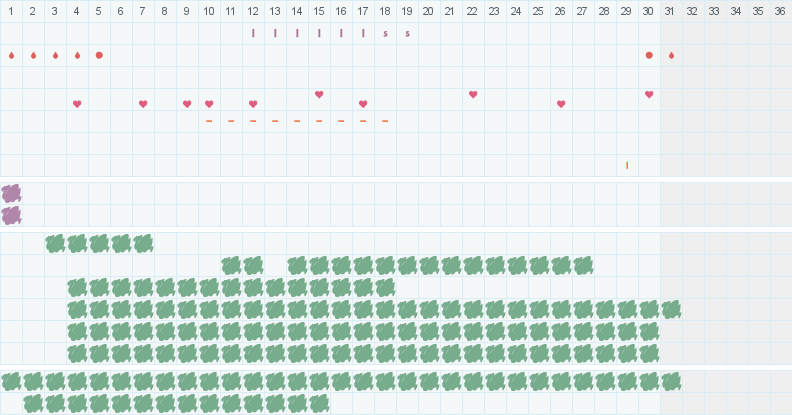Click the blood drop icon on day 1
The image size is (792, 415).
click(x=11, y=55)
